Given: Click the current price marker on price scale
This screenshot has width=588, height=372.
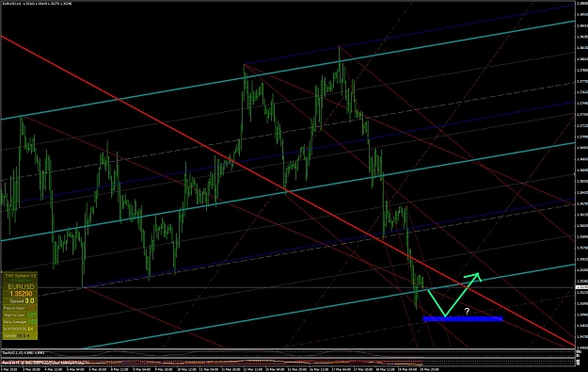Looking at the screenshot, I should click(581, 287).
